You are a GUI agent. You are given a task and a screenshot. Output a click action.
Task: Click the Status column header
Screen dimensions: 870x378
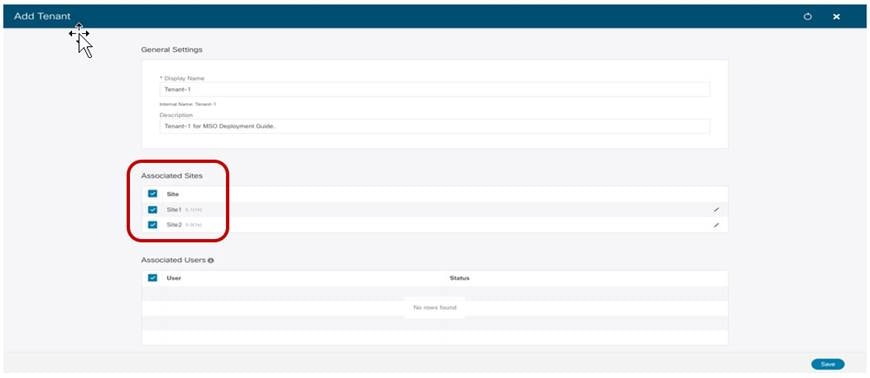point(459,278)
